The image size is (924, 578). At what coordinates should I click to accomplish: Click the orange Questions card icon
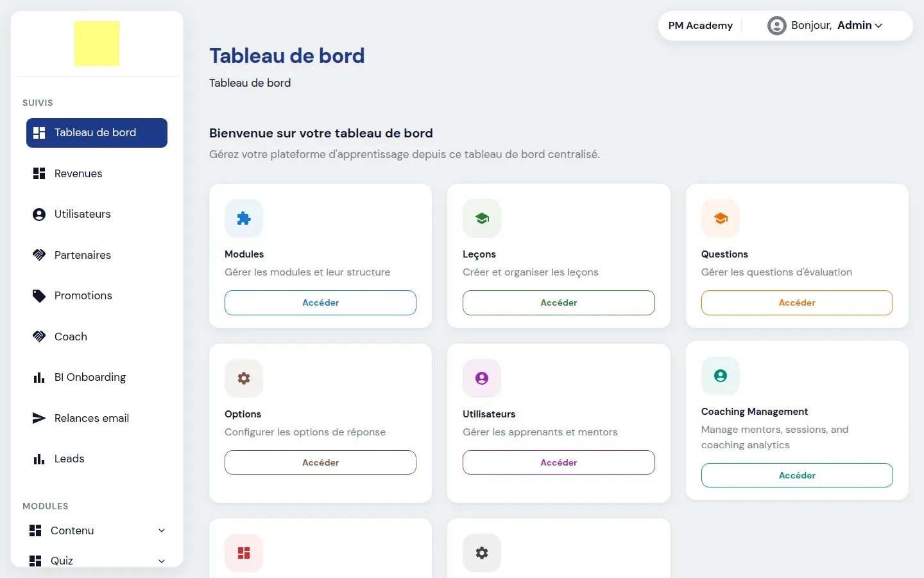(x=721, y=218)
